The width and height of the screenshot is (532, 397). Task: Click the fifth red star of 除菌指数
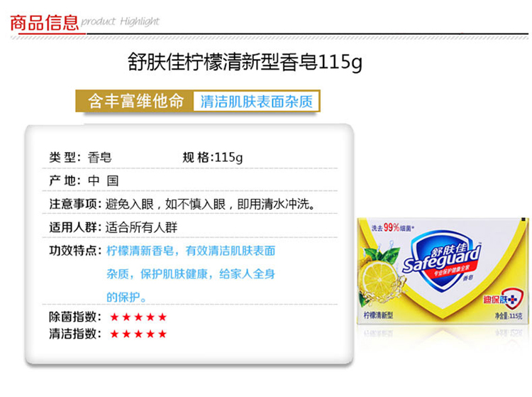point(162,317)
